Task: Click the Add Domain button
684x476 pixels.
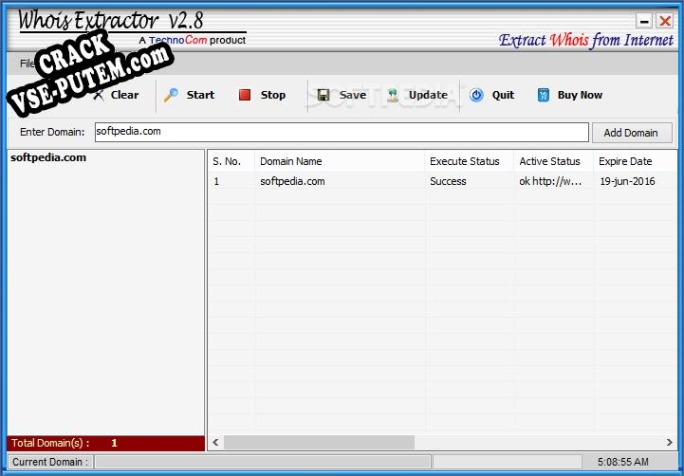Action: click(632, 133)
